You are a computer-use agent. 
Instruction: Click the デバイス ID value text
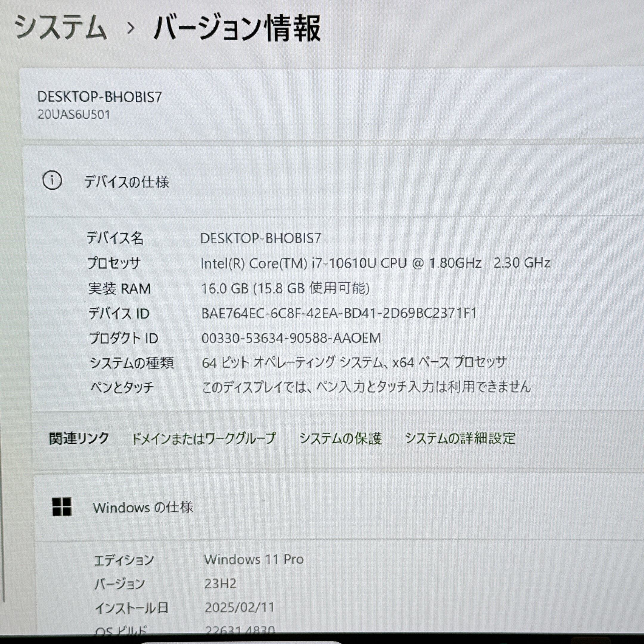[x=339, y=313]
